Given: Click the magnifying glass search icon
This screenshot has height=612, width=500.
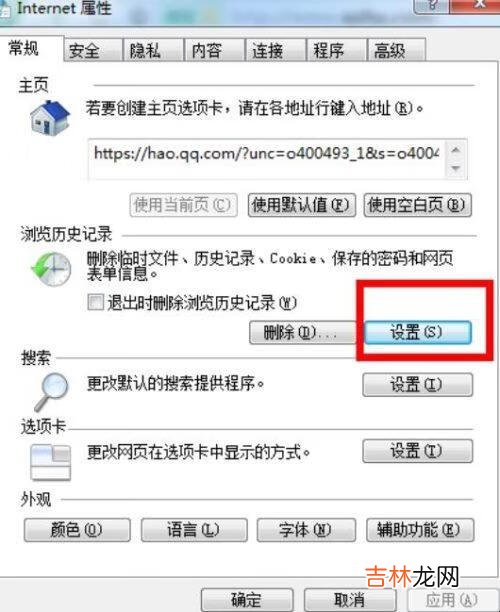Looking at the screenshot, I should (51, 392).
